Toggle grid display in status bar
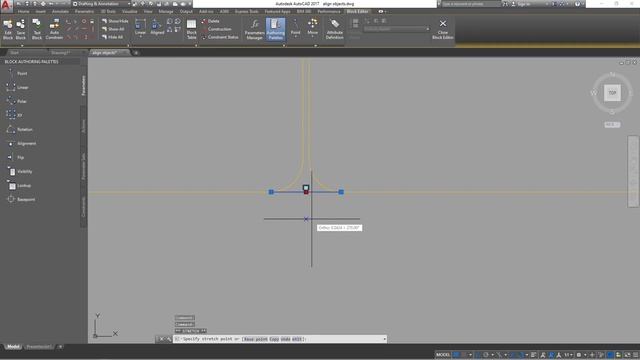The image size is (640, 360). (456, 355)
